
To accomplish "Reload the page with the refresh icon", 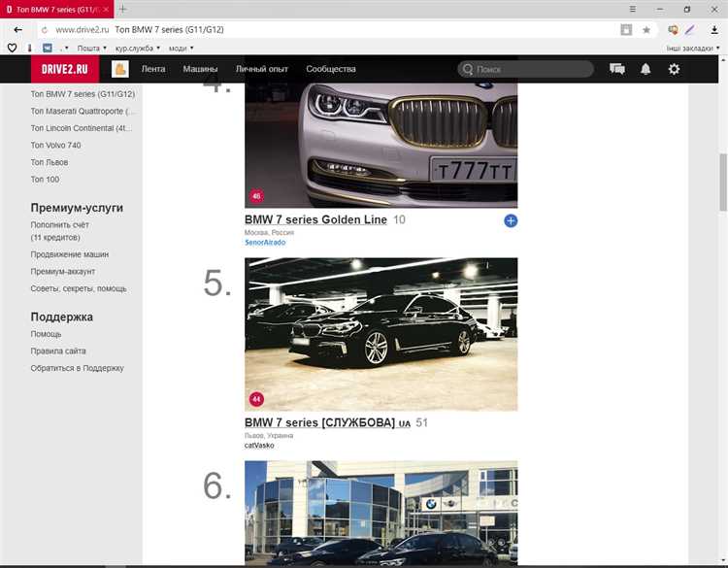I will 44,30.
